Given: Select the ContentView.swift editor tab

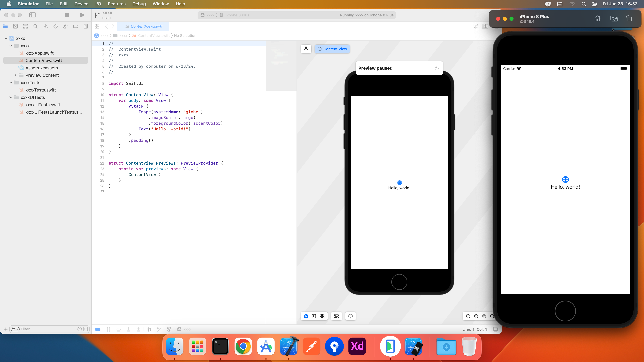Looking at the screenshot, I should pos(146,26).
